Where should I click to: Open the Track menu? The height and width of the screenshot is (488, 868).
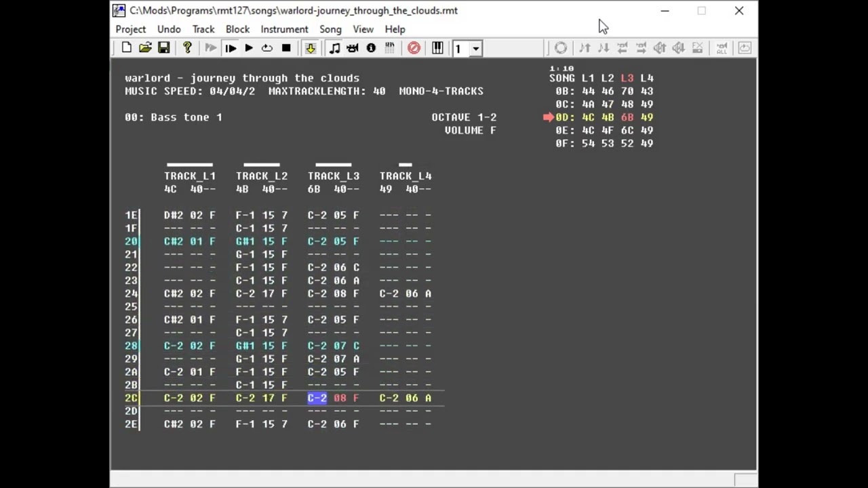(203, 29)
